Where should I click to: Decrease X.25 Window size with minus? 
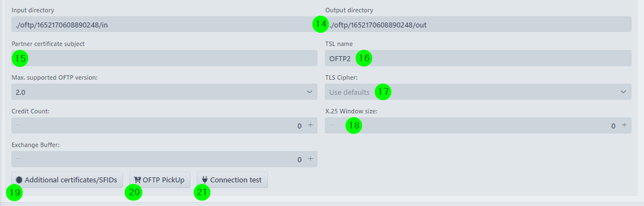pyautogui.click(x=332, y=125)
